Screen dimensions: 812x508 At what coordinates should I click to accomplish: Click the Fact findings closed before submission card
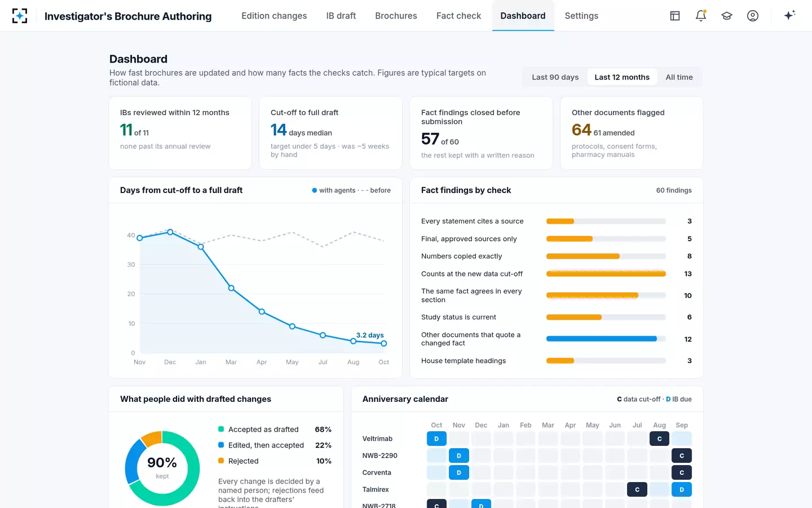click(481, 133)
